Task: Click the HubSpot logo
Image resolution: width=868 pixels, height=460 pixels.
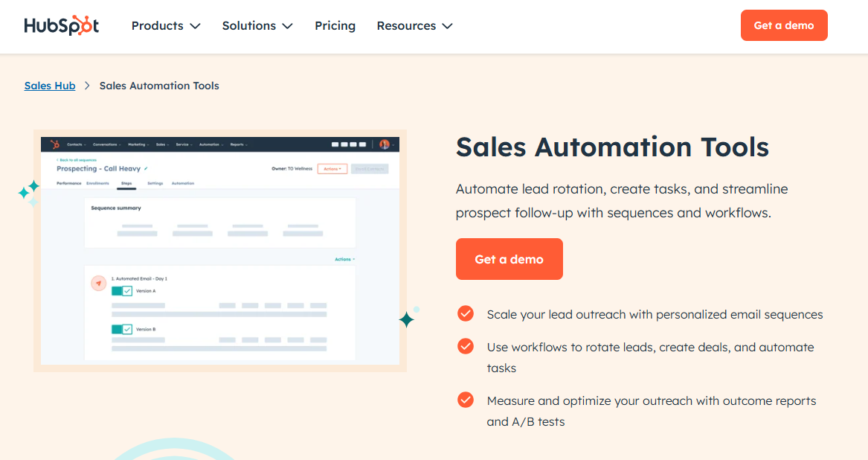Action: pos(62,25)
